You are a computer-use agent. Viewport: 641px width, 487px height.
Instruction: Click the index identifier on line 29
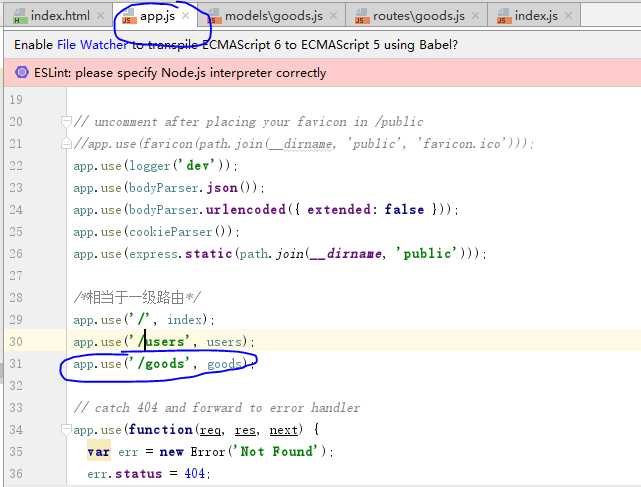click(184, 320)
